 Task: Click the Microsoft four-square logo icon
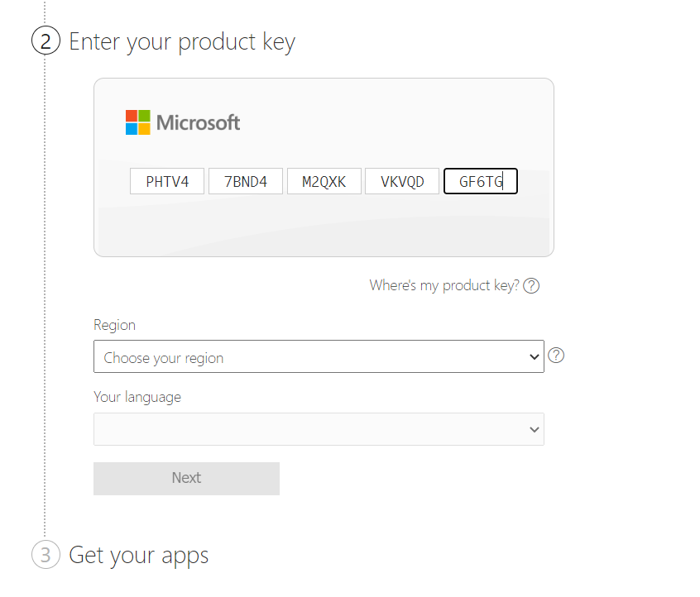click(x=138, y=122)
